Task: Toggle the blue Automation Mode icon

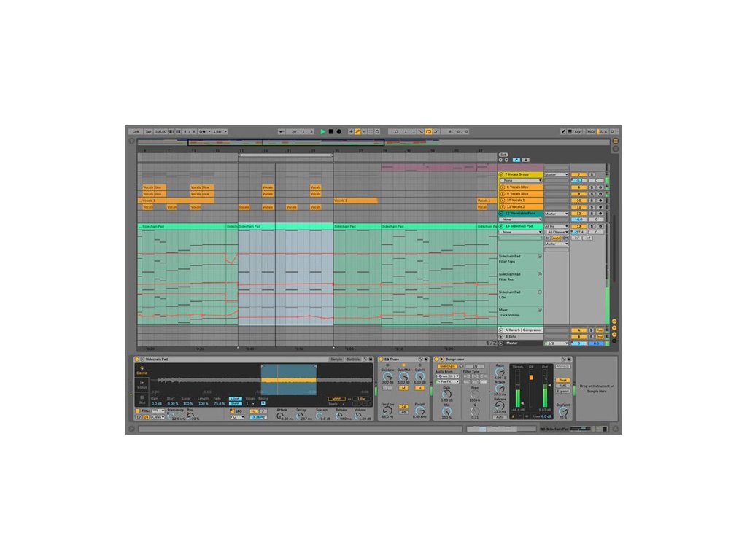Action: pos(516,160)
